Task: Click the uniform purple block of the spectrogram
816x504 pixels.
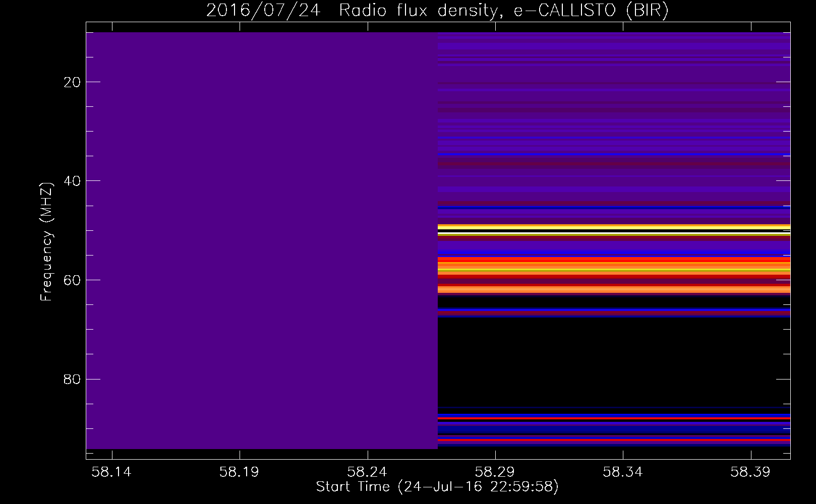Action: pos(262,240)
